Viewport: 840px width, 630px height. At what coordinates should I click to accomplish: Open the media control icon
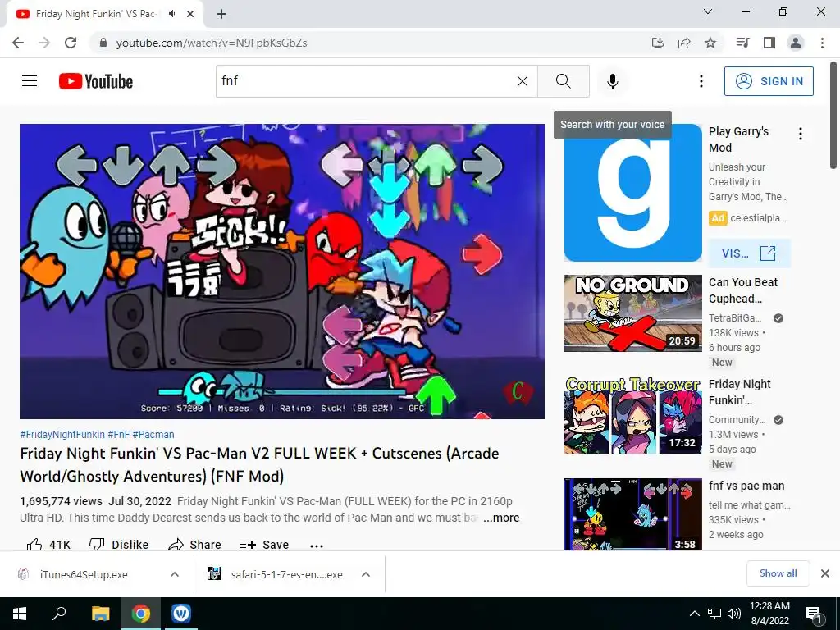(x=742, y=43)
